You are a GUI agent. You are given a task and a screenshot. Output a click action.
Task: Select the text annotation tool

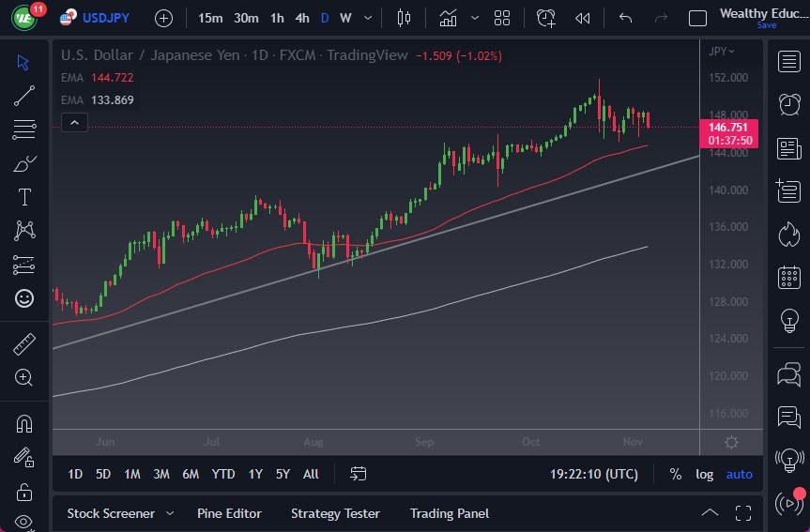click(x=24, y=197)
